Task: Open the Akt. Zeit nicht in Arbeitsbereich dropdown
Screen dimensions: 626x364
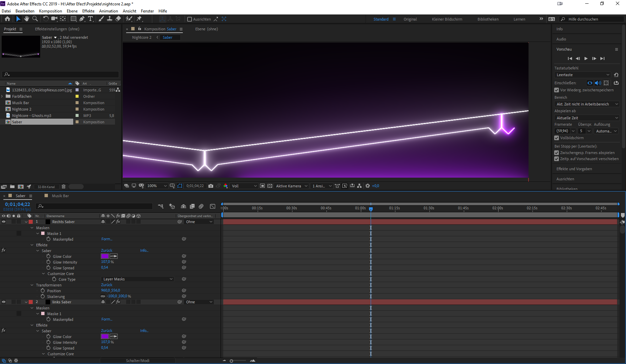Action: (587, 104)
